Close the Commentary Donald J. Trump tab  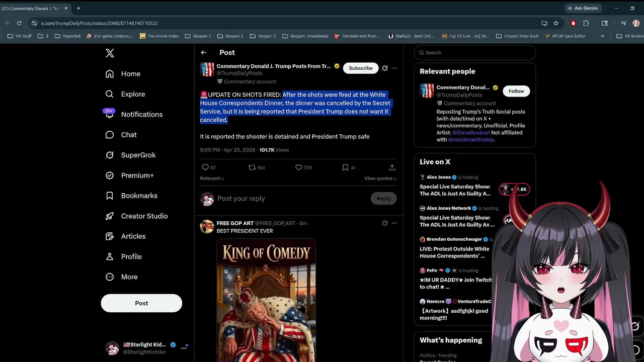[x=66, y=8]
